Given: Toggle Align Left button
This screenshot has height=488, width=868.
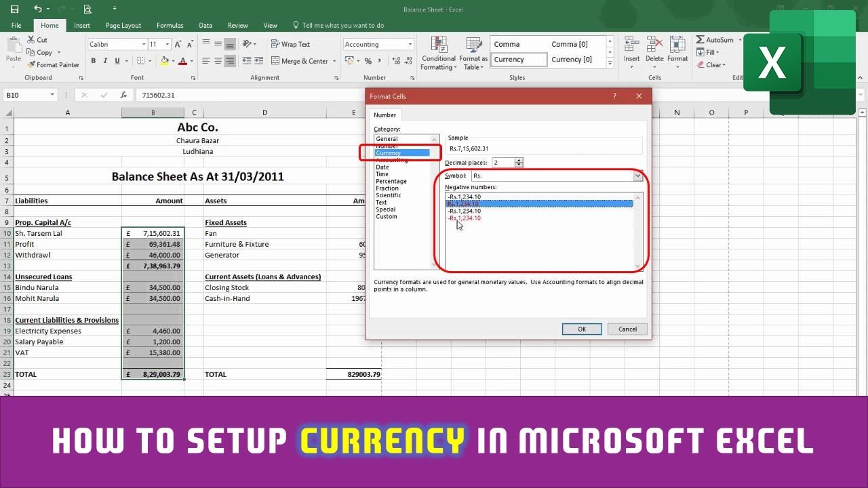Looking at the screenshot, I should tap(206, 61).
